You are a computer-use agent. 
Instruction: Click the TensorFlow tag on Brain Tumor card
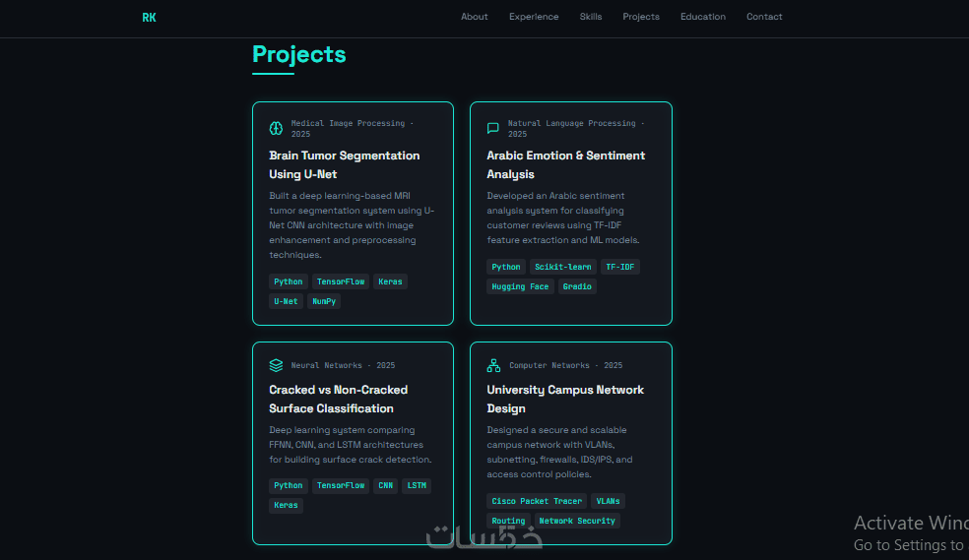coord(341,281)
